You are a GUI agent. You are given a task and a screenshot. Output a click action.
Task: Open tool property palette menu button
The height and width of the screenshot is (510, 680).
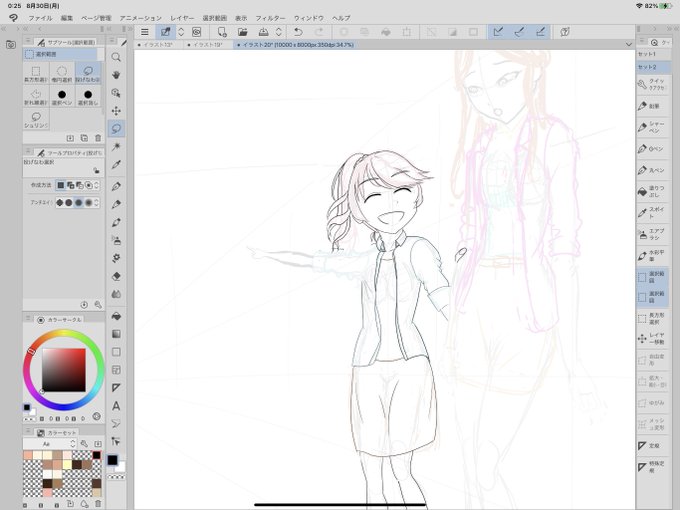coord(28,152)
